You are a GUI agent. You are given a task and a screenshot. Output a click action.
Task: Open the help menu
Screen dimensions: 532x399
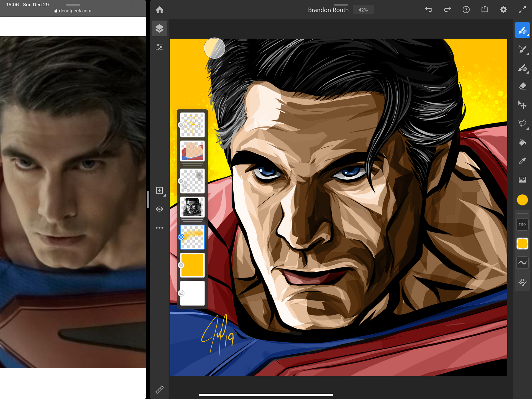466,10
